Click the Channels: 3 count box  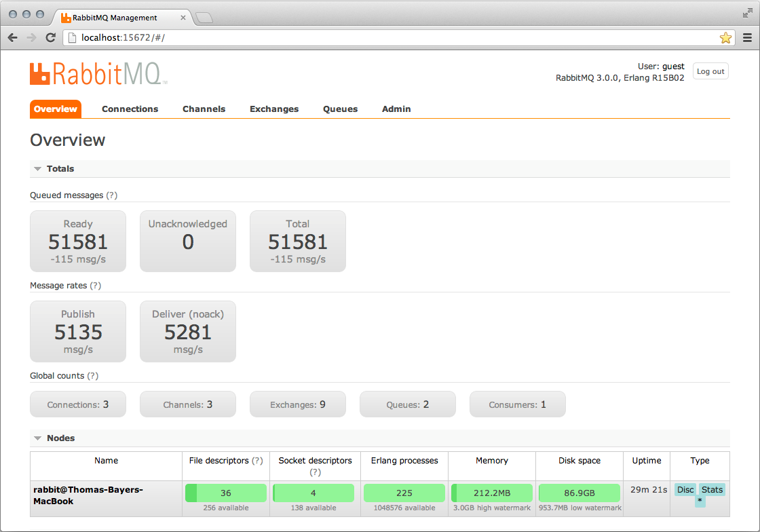(x=188, y=404)
